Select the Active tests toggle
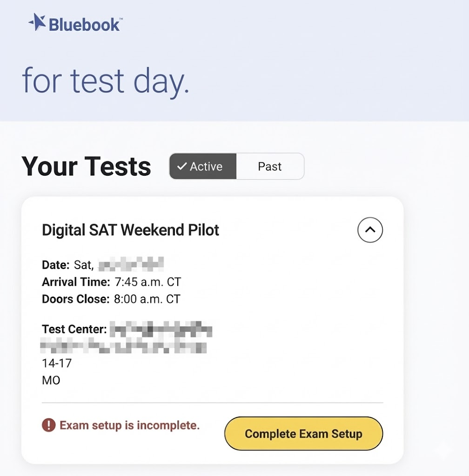Image resolution: width=469 pixels, height=476 pixels. coord(203,166)
